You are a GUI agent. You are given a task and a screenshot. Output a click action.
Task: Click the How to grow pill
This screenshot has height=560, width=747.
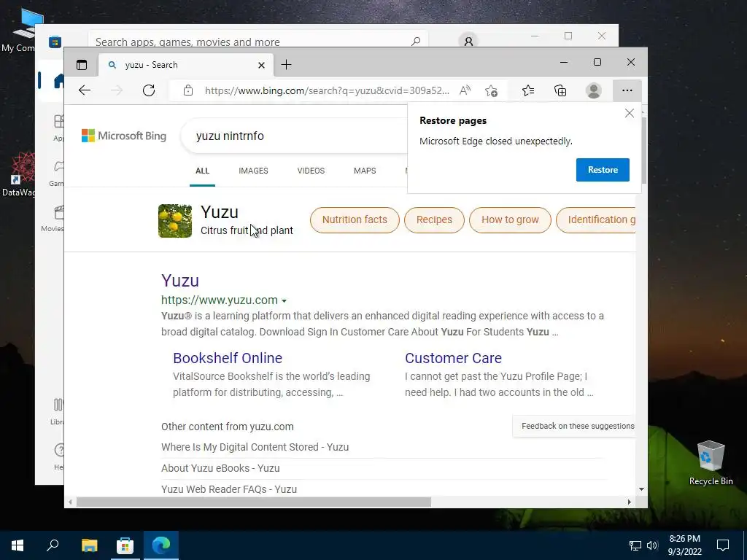(x=510, y=220)
